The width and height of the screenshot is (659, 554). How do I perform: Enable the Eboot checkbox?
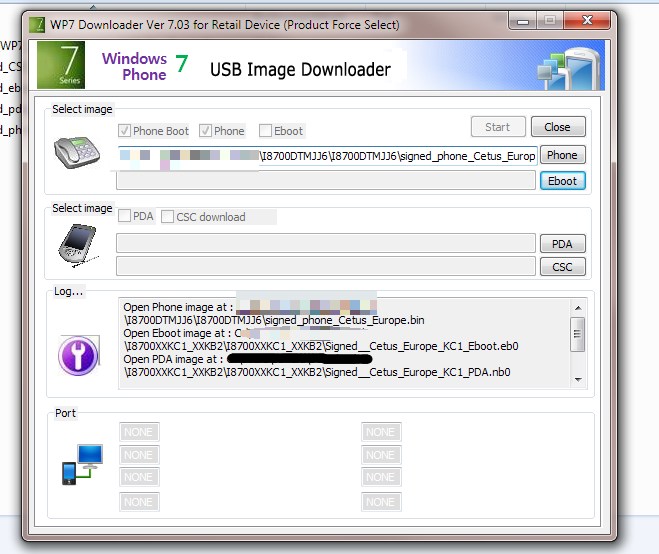(x=265, y=131)
